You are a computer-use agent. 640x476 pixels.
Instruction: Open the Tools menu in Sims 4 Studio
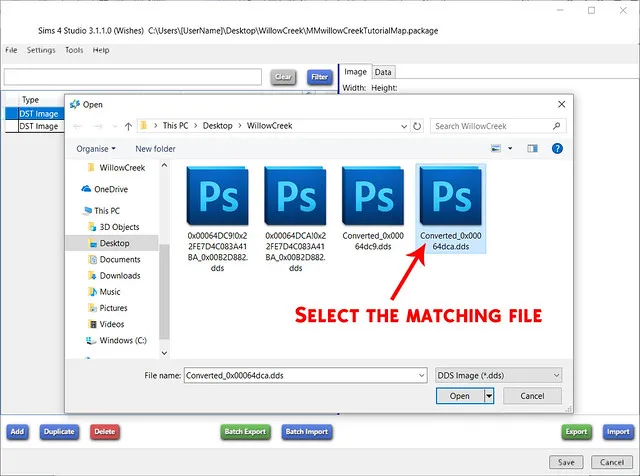click(74, 50)
